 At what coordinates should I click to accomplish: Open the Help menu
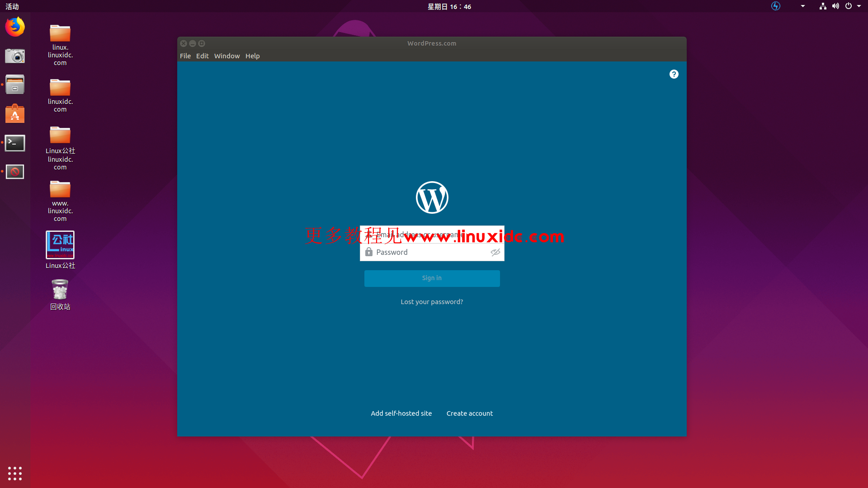[x=252, y=56]
